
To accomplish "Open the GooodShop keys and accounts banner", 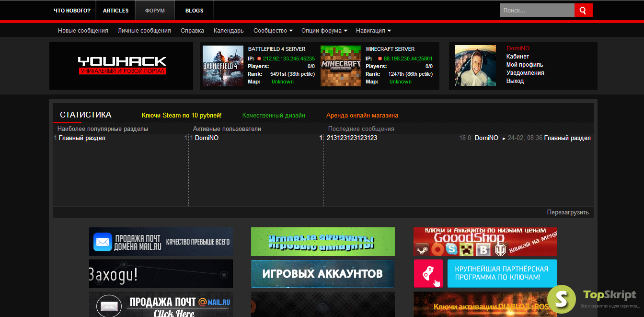I will point(485,241).
